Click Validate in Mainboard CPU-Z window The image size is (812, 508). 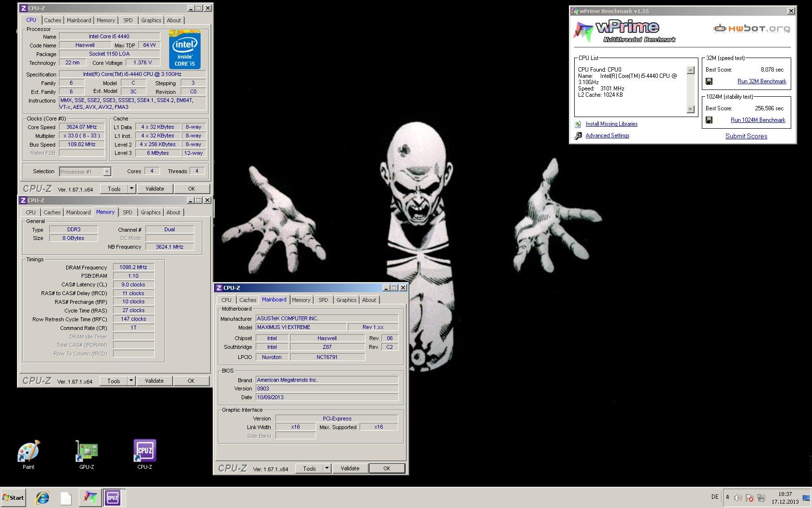(x=350, y=468)
